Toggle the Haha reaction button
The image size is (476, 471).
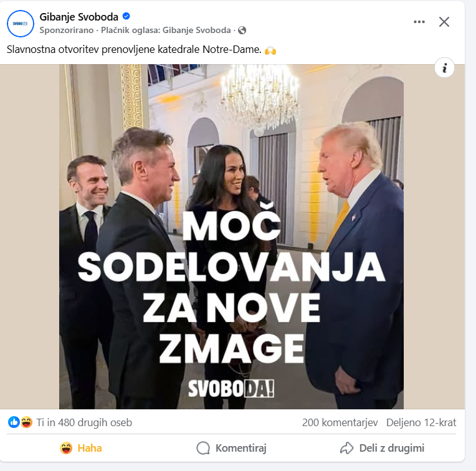pyautogui.click(x=81, y=448)
